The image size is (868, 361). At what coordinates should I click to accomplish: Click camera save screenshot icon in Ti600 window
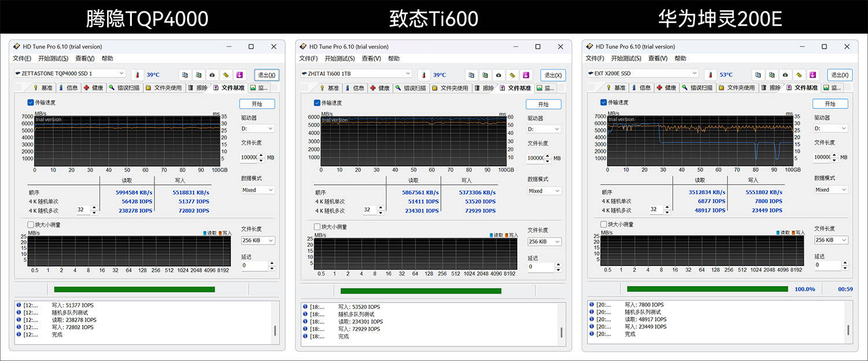(x=498, y=75)
